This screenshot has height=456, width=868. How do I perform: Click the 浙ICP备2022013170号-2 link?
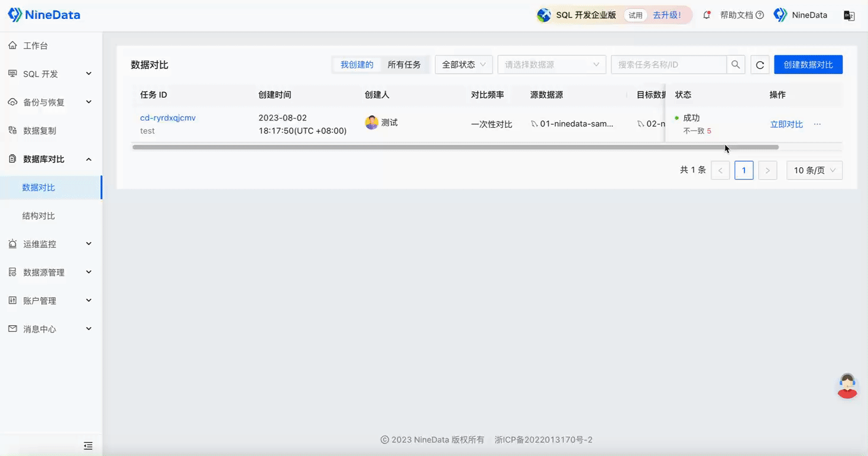pos(543,439)
